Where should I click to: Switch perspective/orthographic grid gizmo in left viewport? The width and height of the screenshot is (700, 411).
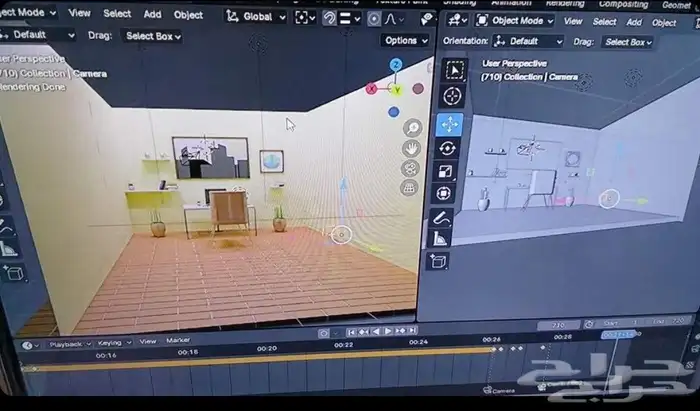(x=409, y=187)
